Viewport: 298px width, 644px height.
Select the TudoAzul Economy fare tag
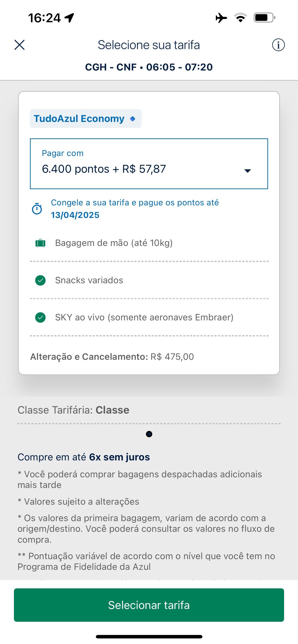click(86, 118)
